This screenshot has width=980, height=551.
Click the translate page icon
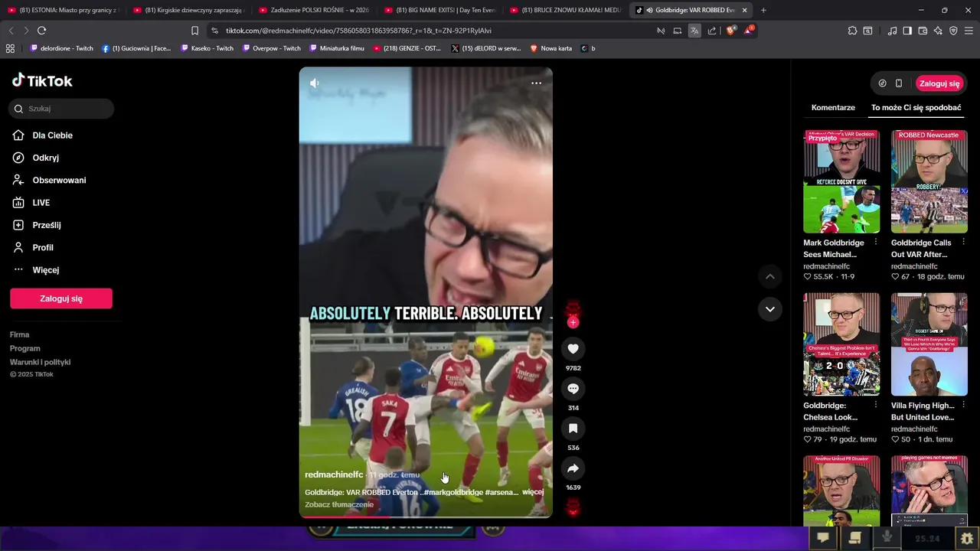[694, 31]
